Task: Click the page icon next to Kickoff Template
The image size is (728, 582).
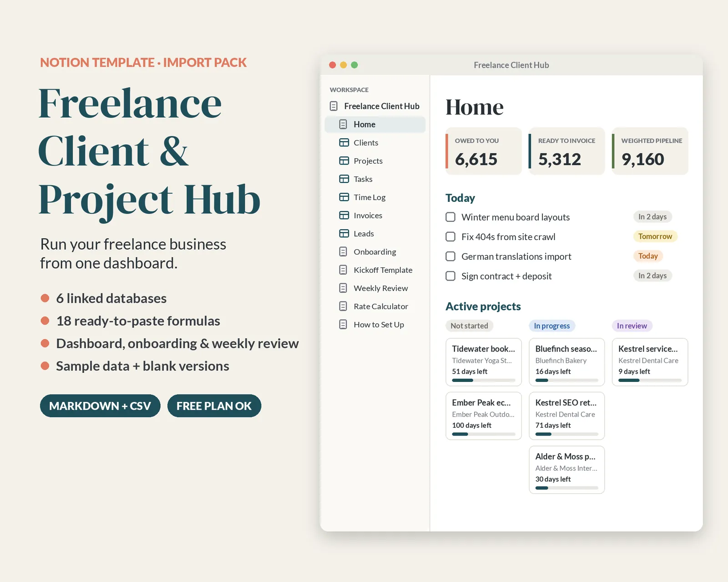Action: click(x=343, y=270)
